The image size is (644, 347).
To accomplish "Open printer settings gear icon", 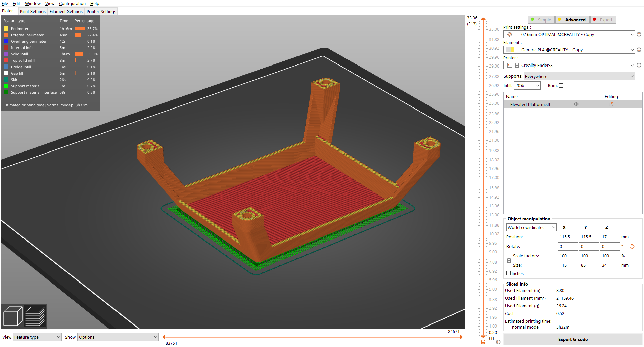I will click(x=639, y=65).
